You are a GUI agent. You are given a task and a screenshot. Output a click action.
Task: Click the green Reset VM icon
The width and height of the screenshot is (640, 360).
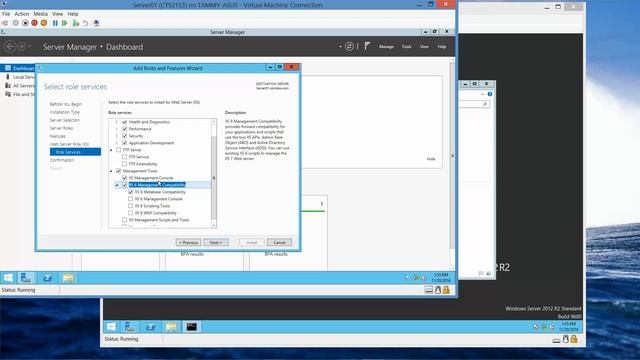64,23
